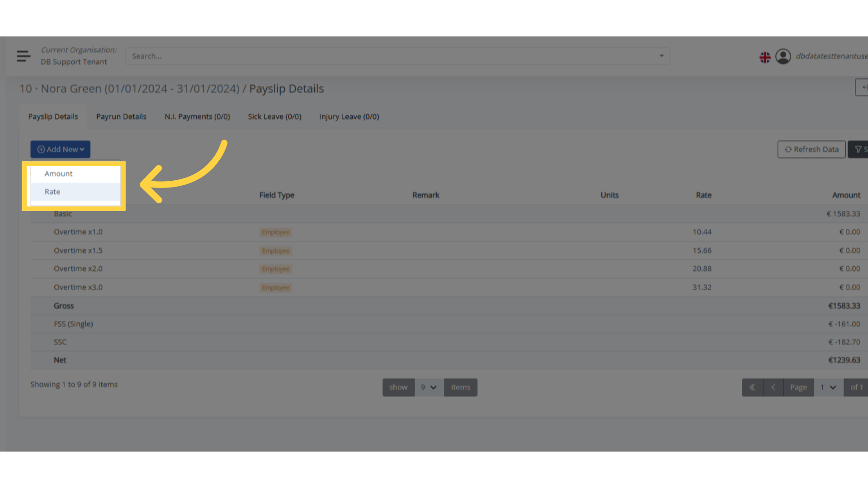Screen dimensions: 868x488
Task: Switch language via the UK flag icon
Action: click(x=764, y=57)
